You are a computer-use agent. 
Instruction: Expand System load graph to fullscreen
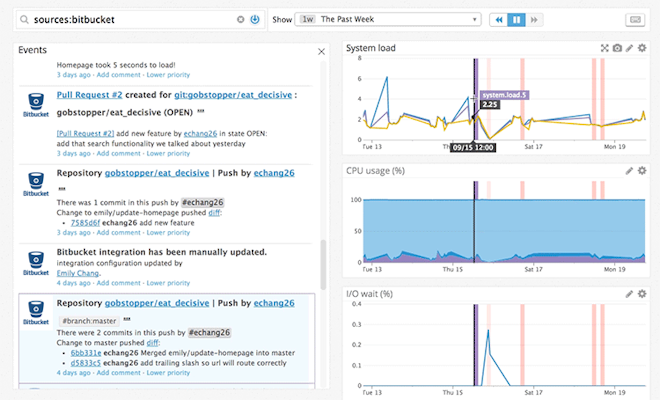(x=604, y=48)
